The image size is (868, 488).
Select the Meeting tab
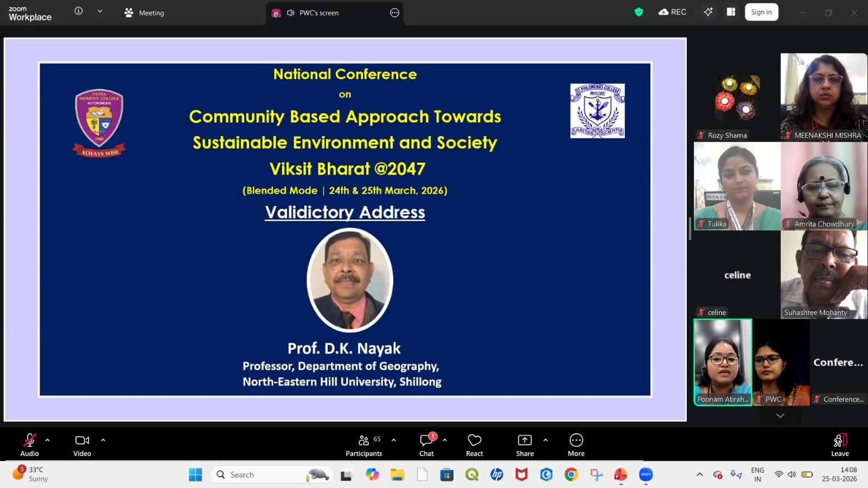click(144, 12)
